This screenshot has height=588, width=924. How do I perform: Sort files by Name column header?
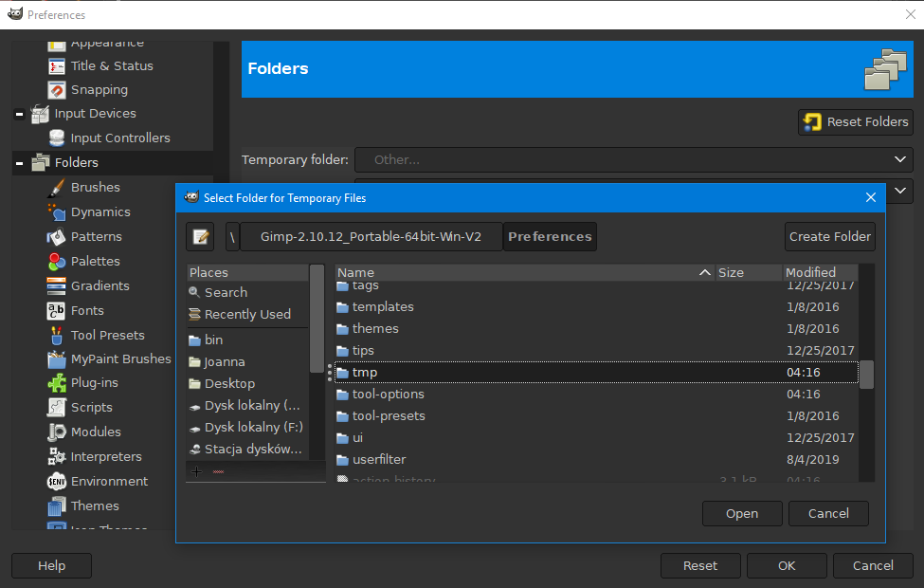pos(524,272)
